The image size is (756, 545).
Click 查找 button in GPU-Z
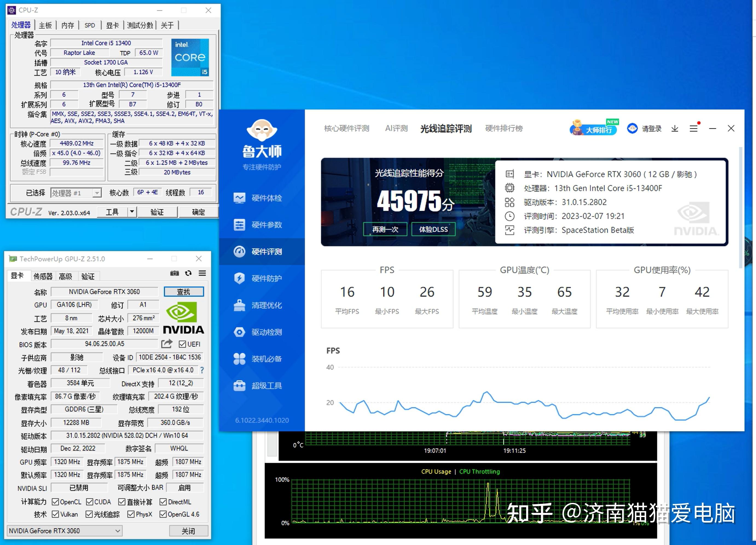coord(184,292)
